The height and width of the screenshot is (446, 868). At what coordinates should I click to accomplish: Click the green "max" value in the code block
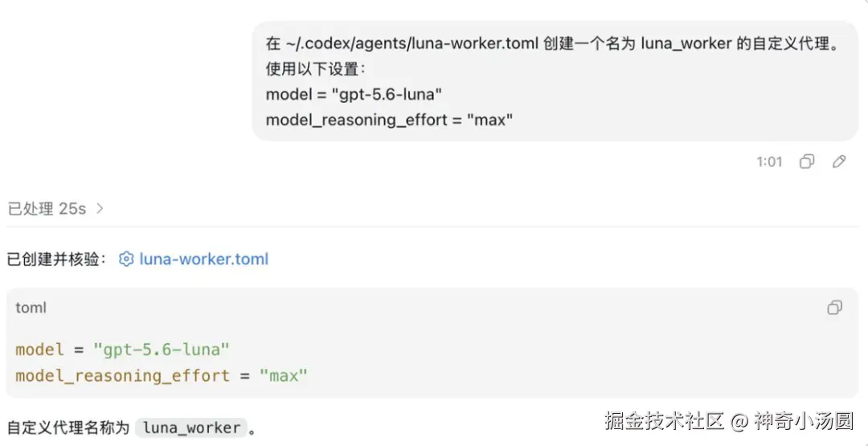pyautogui.click(x=284, y=376)
